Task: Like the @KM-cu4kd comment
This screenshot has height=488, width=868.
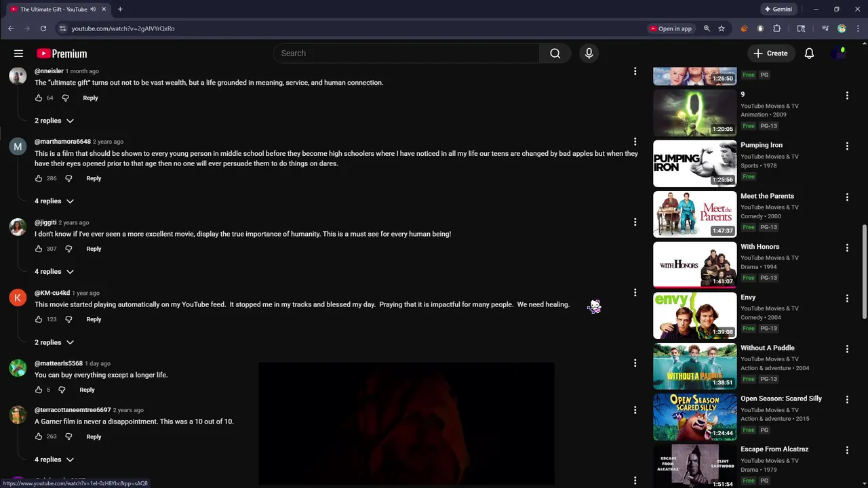Action: tap(39, 319)
